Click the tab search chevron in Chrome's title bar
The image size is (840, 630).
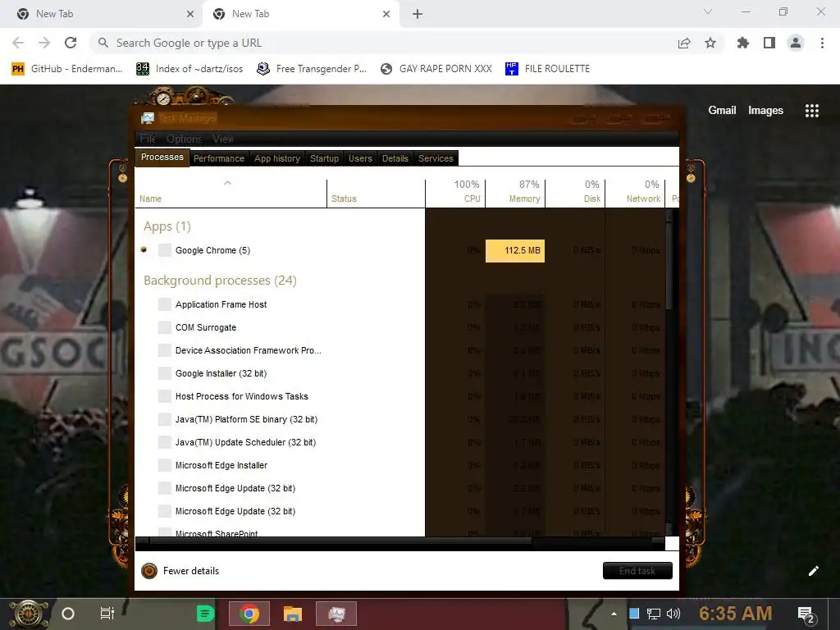tap(708, 11)
